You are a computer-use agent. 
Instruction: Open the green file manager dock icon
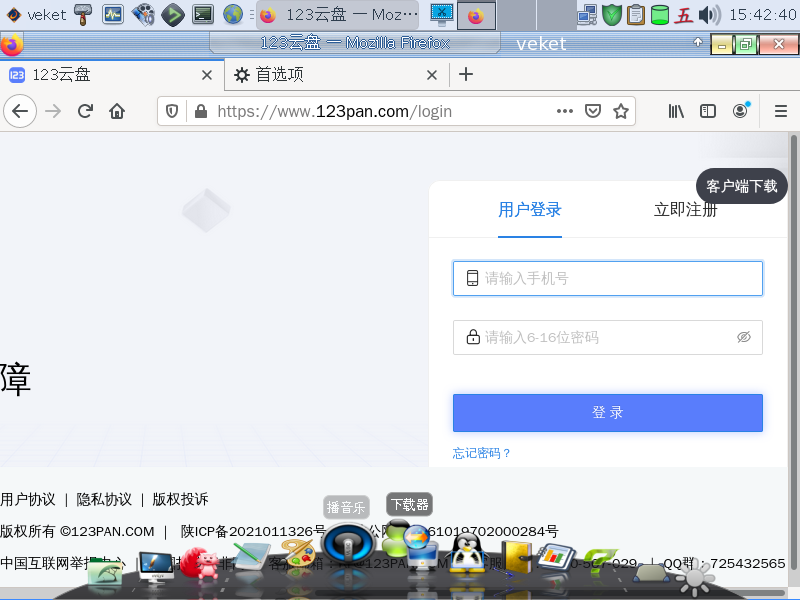pyautogui.click(x=105, y=573)
